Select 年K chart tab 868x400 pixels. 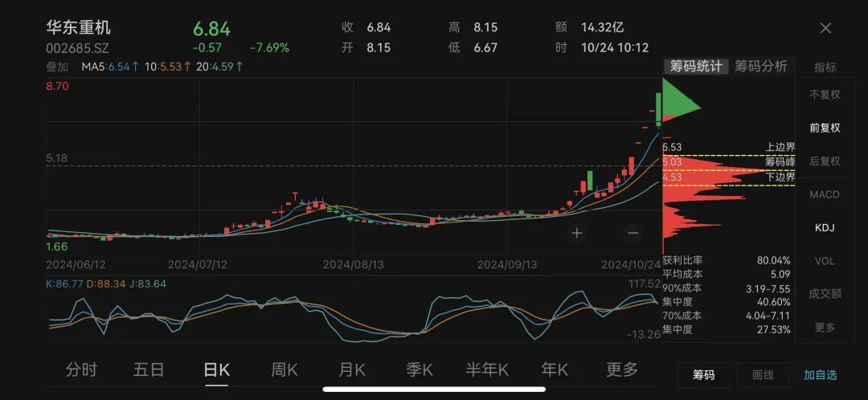(555, 369)
